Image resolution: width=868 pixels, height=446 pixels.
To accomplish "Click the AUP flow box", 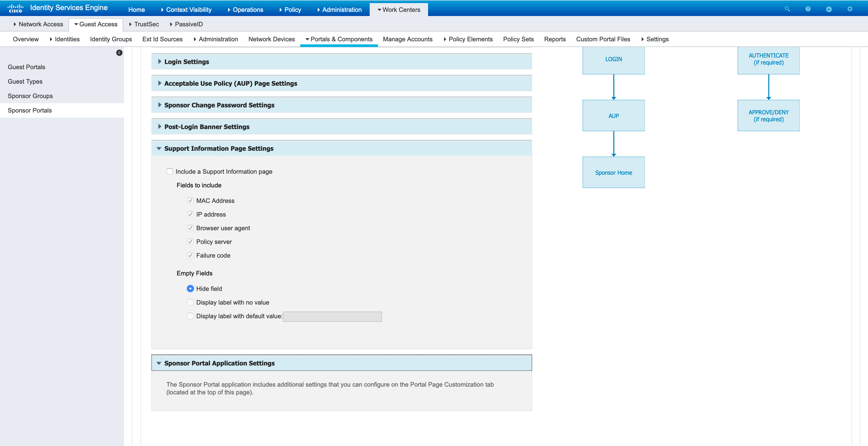I will click(x=614, y=116).
